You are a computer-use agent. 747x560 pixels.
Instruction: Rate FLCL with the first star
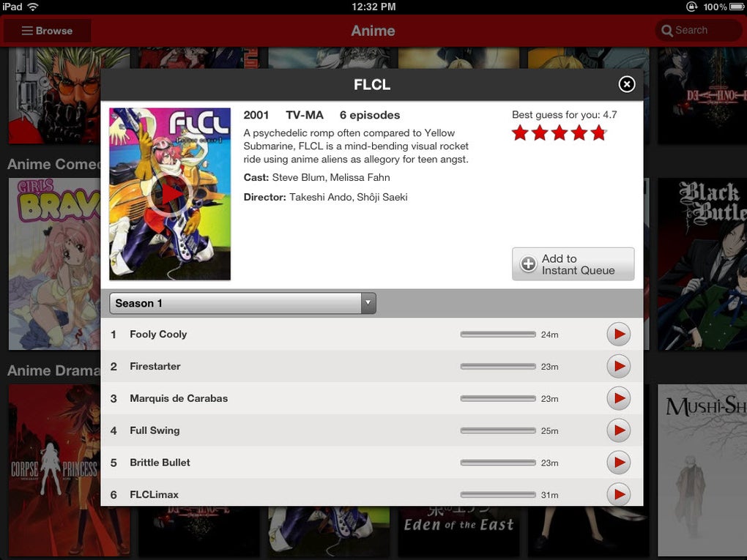[x=520, y=133]
